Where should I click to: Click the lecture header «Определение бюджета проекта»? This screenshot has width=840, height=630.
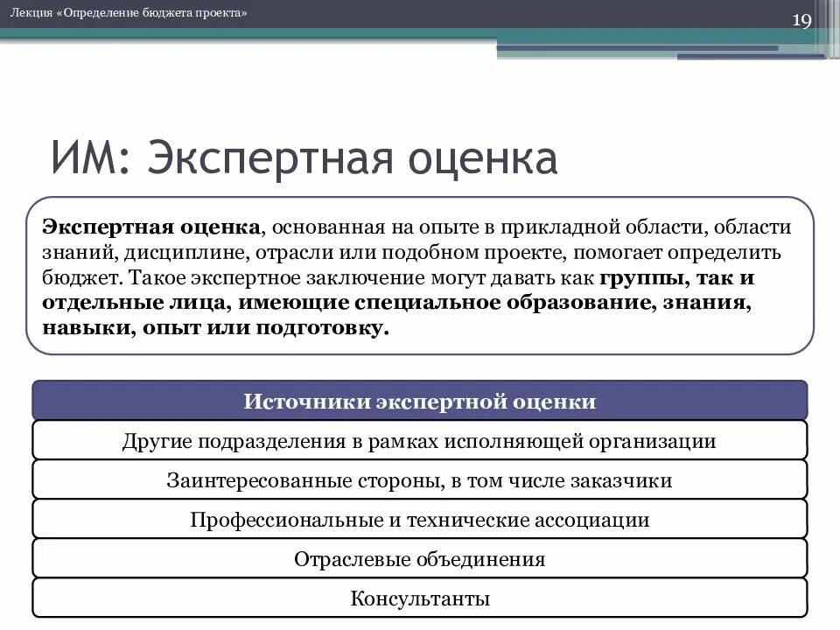129,12
